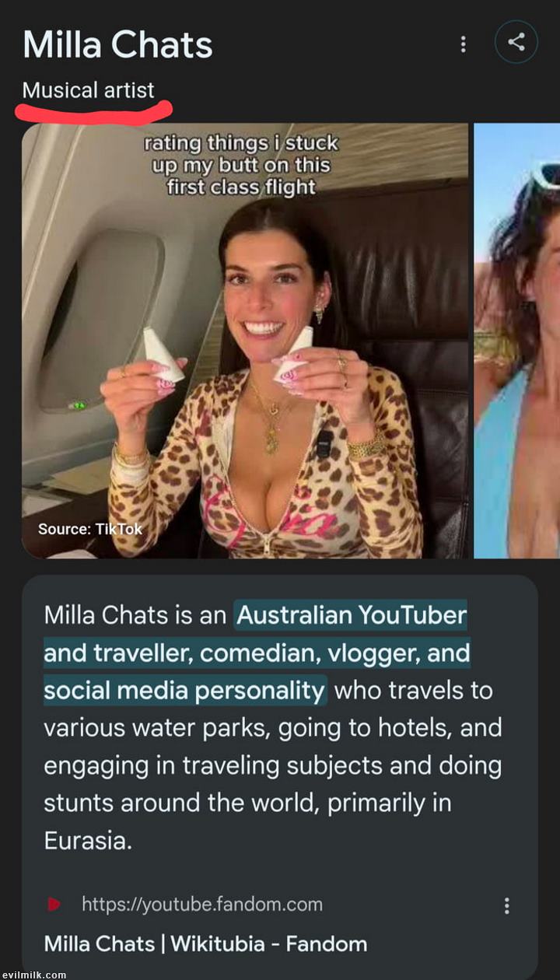Open the three-dot menu next to Milla Chats heading
This screenshot has height=980, width=560.
point(464,44)
